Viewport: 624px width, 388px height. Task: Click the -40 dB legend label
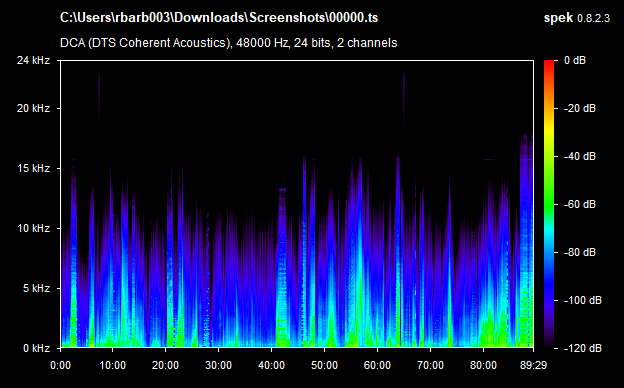tap(580, 156)
